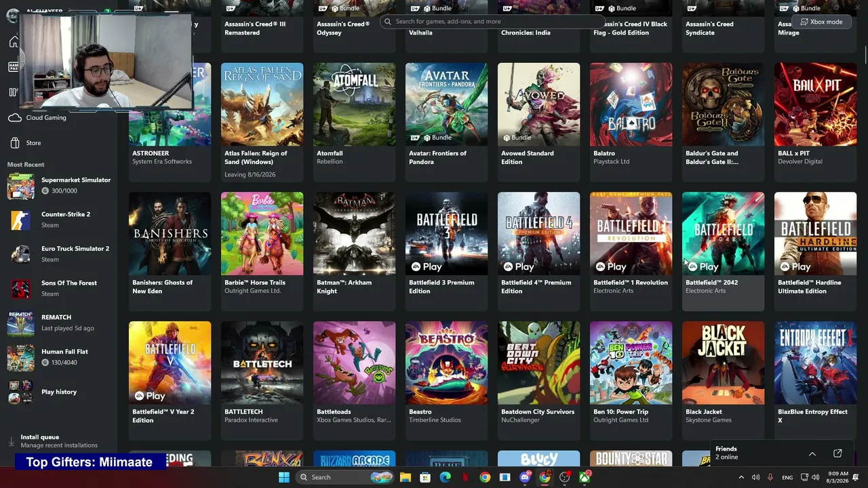The width and height of the screenshot is (868, 488).
Task: Open the Battletoads game tile
Action: point(354,381)
